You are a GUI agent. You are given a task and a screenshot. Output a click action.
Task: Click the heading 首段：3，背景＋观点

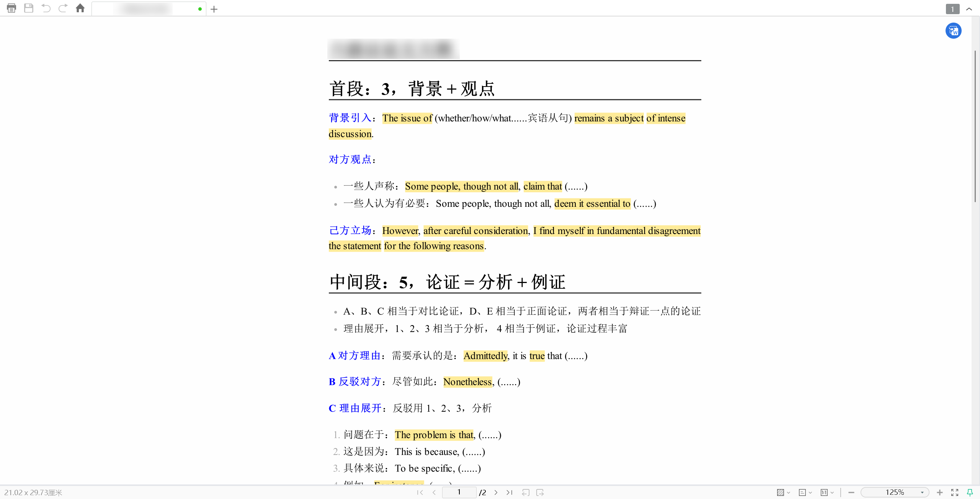coord(412,89)
